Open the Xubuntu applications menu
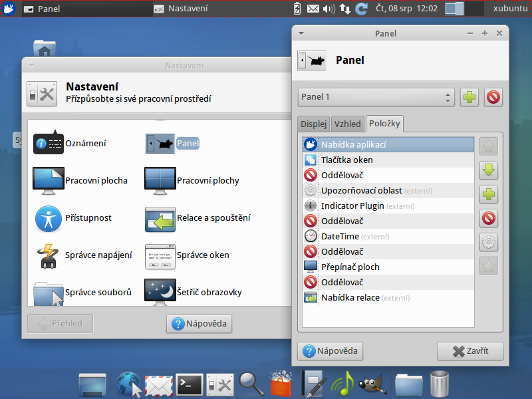Screen dimensions: 532x399 pos(8,9)
